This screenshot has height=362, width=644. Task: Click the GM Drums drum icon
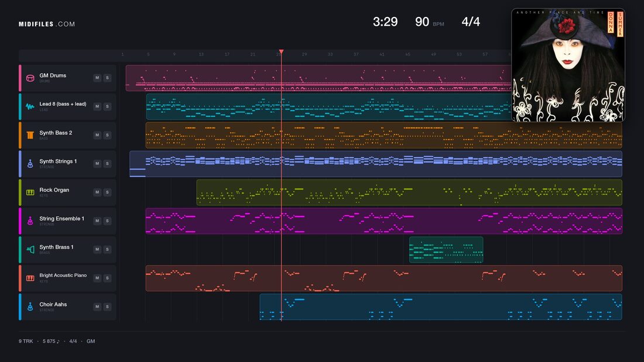point(30,78)
